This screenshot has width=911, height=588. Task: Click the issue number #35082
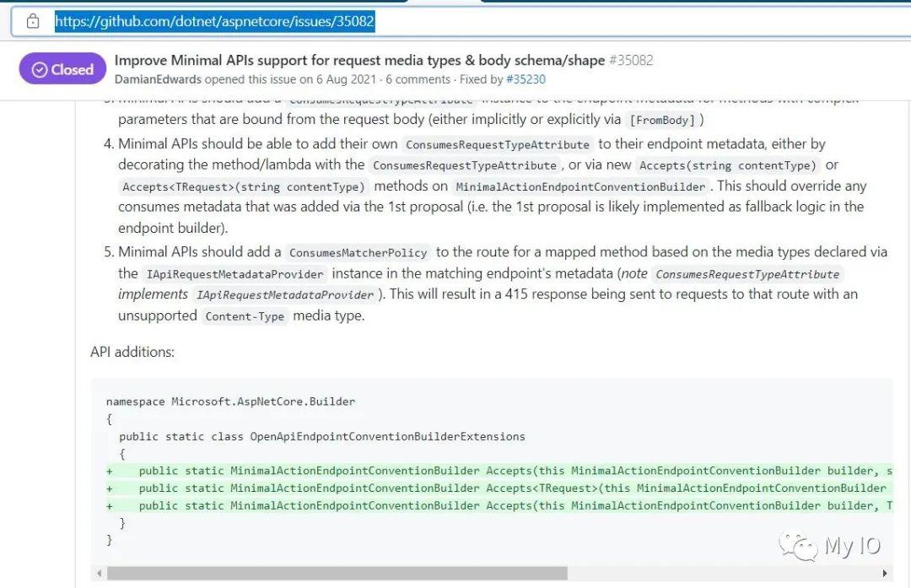tap(635, 60)
